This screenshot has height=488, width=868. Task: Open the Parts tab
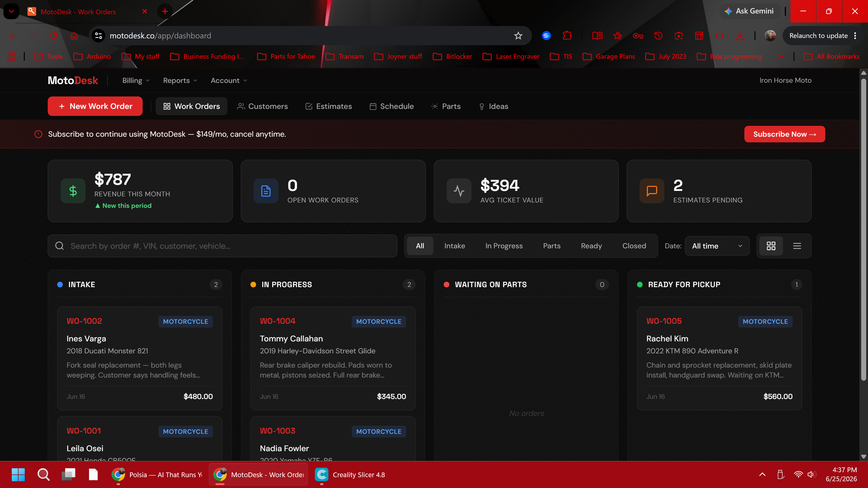[446, 106]
